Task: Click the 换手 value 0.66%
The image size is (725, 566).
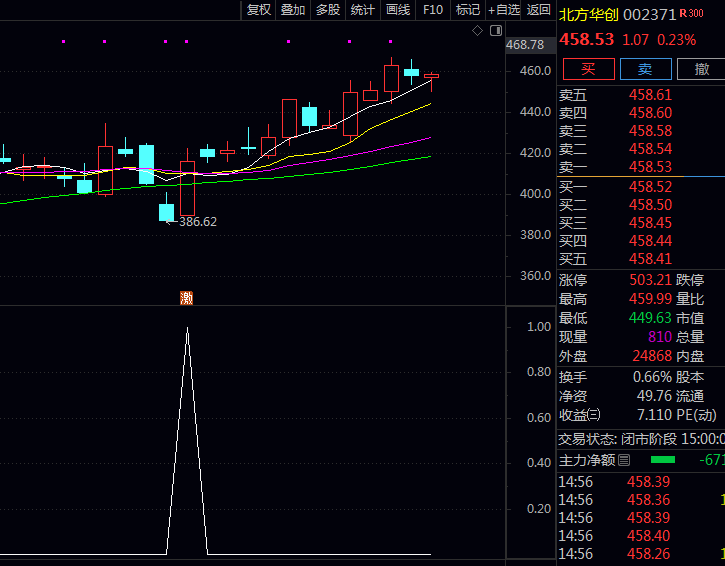Action: point(652,377)
